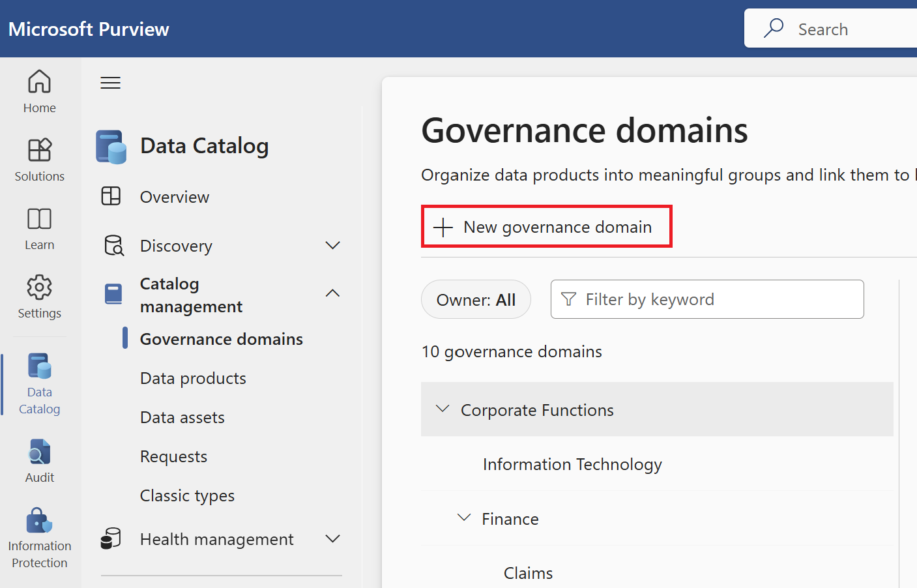Click the magnifier icon in Search box
Screen dimensions: 917x588
[774, 28]
